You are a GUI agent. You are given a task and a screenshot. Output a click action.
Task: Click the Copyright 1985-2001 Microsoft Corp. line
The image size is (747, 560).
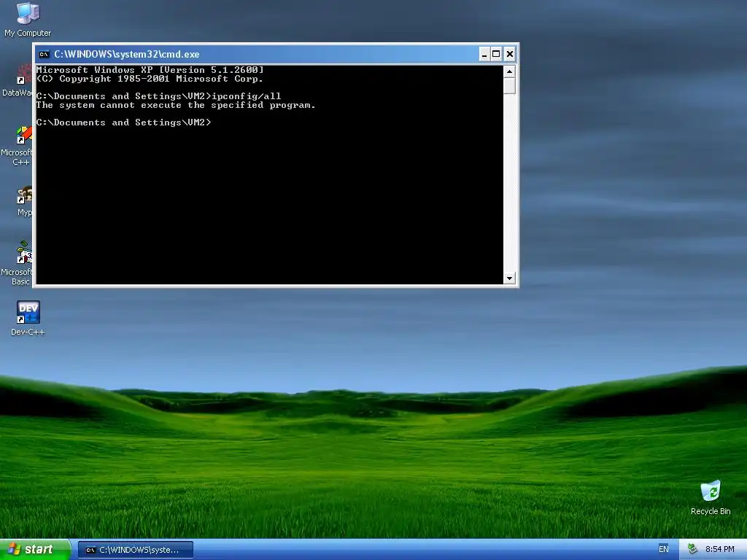click(x=150, y=79)
